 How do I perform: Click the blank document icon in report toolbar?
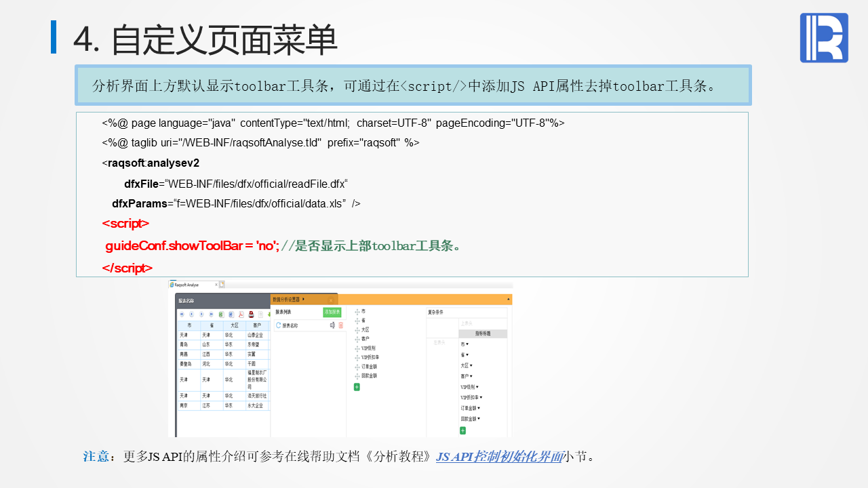[x=260, y=314]
